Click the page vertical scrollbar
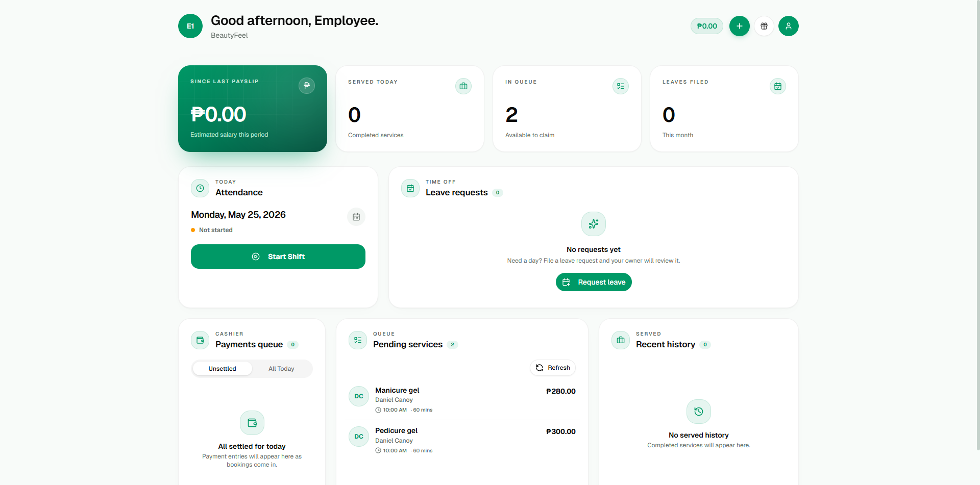Viewport: 980px width, 485px height. [x=977, y=225]
